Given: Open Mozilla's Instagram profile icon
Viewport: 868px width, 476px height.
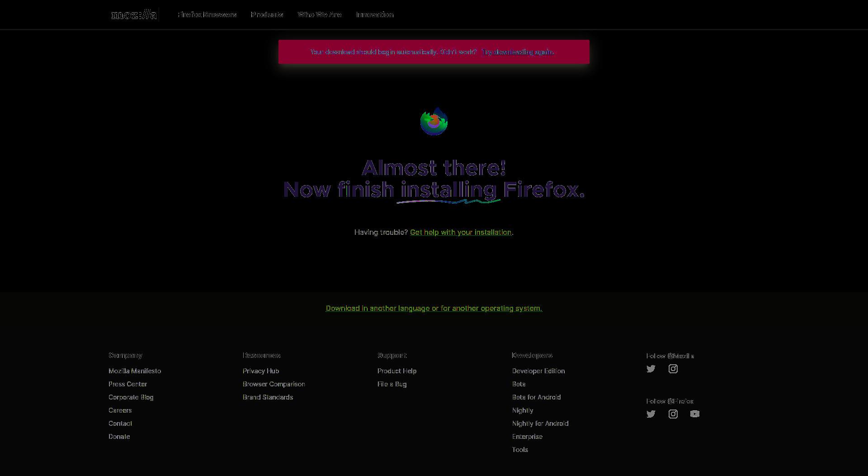Looking at the screenshot, I should click(x=673, y=369).
